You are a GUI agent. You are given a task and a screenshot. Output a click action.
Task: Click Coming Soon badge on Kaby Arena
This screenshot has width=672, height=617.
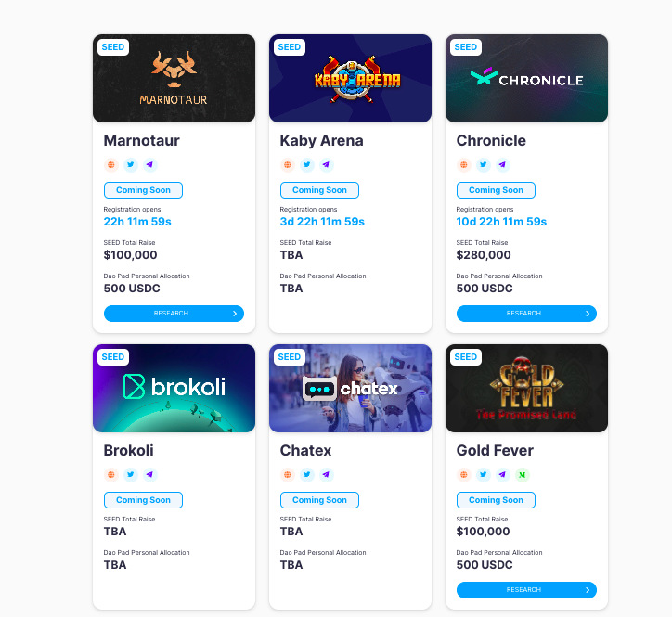319,190
